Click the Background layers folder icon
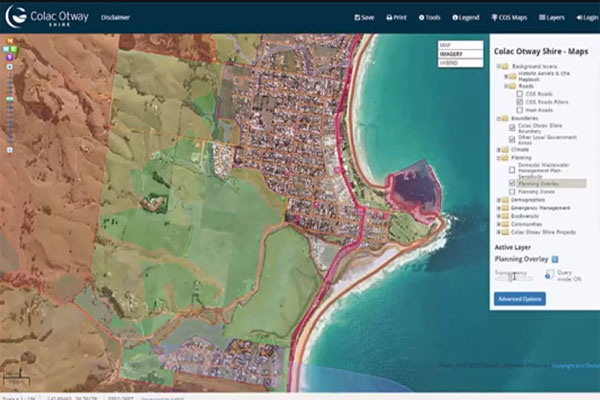This screenshot has width=600, height=400. point(505,66)
